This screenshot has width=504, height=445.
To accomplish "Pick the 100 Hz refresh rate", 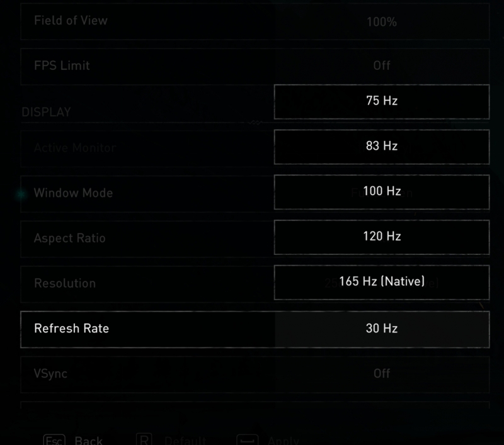I will coord(382,191).
